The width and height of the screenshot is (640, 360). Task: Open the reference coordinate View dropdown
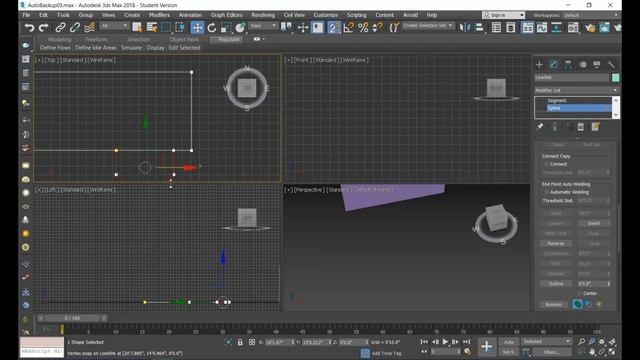coord(263,26)
